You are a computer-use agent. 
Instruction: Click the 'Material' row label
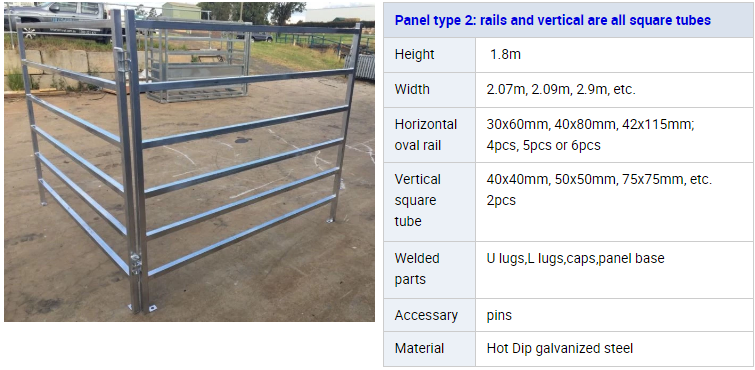pyautogui.click(x=419, y=348)
